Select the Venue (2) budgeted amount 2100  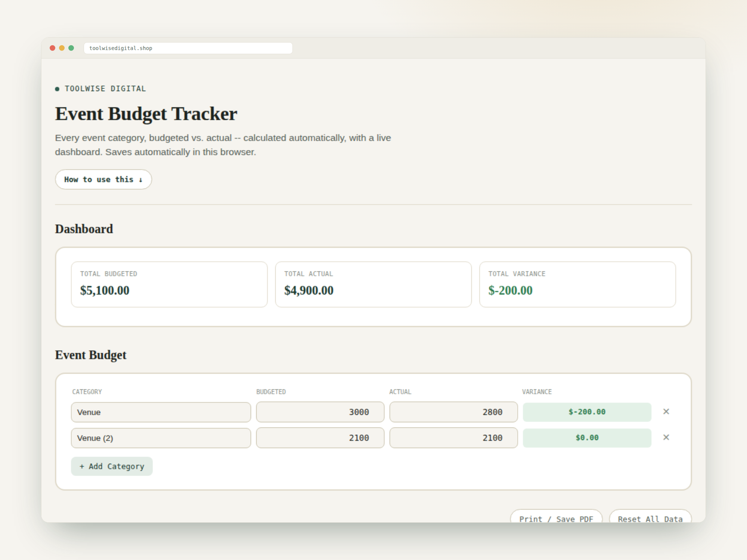point(320,438)
